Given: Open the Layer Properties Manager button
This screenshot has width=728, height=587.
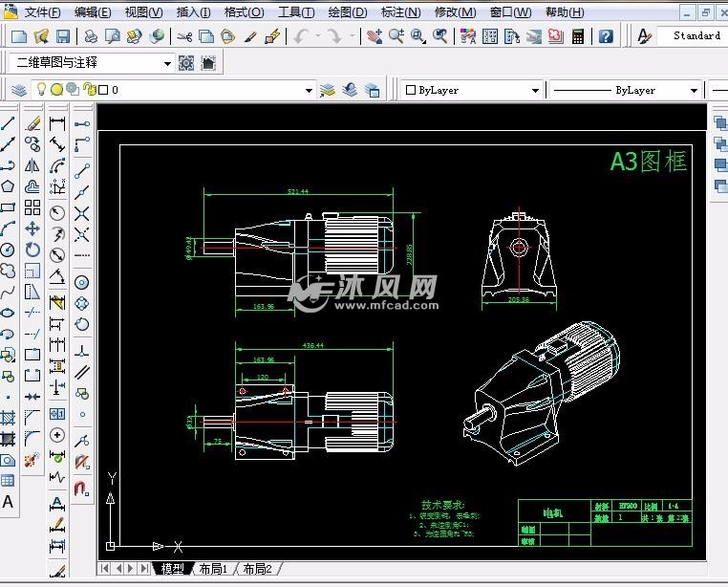Looking at the screenshot, I should [18, 90].
